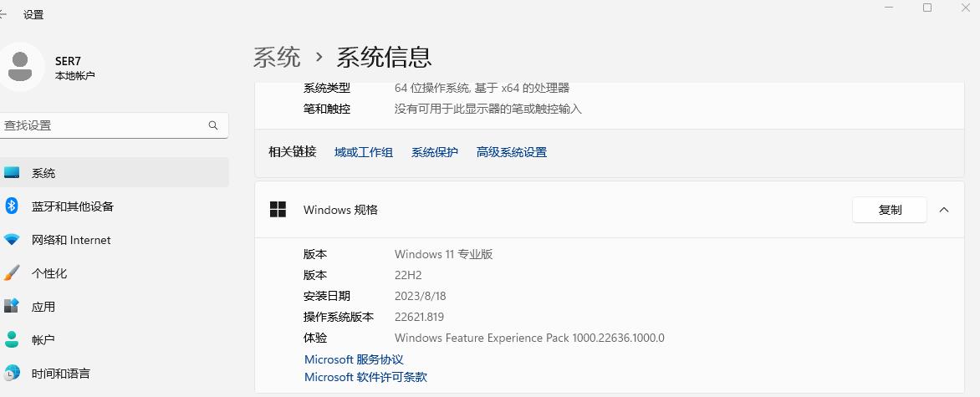Open Microsoft 服务协议 link
Viewport: 980px width, 397px height.
tap(354, 359)
